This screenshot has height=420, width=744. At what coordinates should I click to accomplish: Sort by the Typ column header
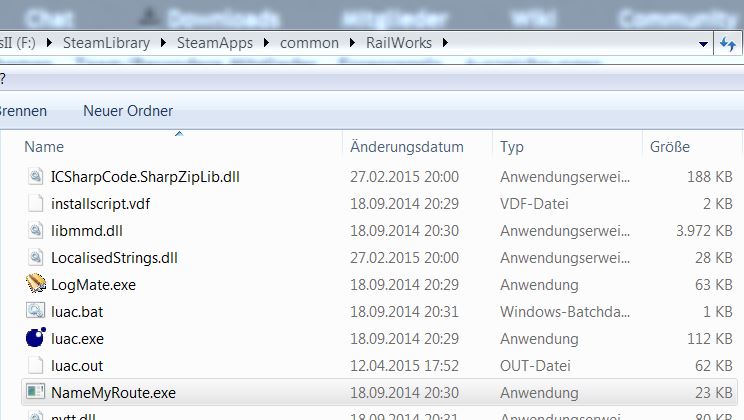pyautogui.click(x=512, y=147)
